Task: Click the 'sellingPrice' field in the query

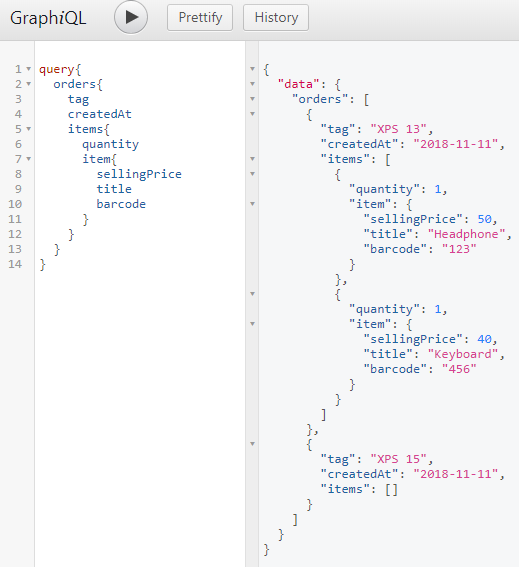Action: [139, 174]
